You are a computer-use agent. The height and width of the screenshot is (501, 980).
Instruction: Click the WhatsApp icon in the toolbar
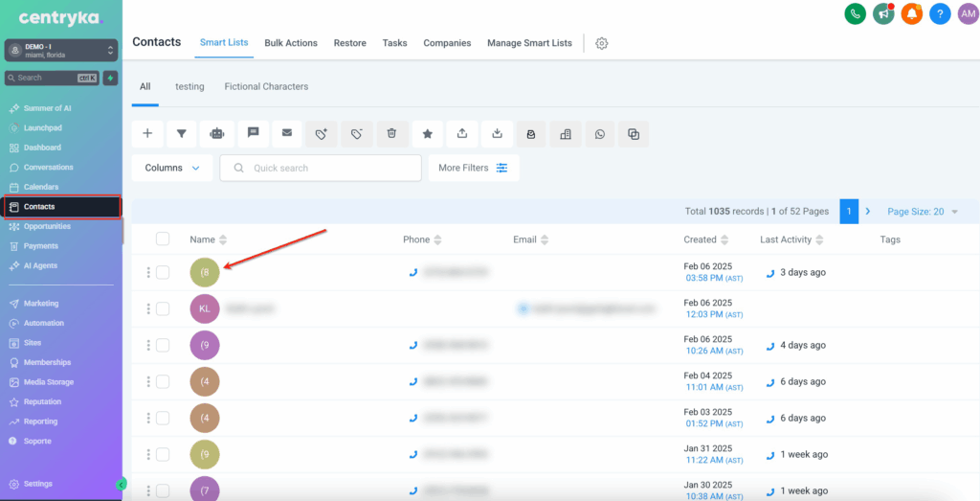coord(599,134)
